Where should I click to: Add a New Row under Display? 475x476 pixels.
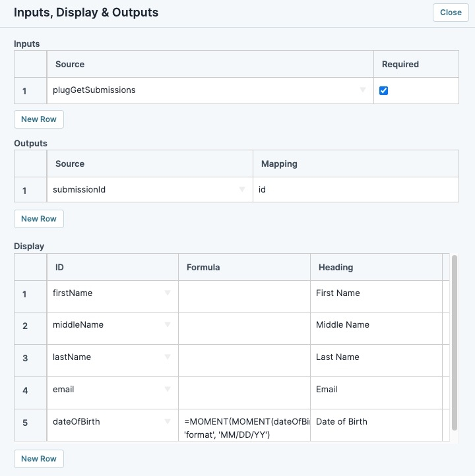tap(39, 459)
